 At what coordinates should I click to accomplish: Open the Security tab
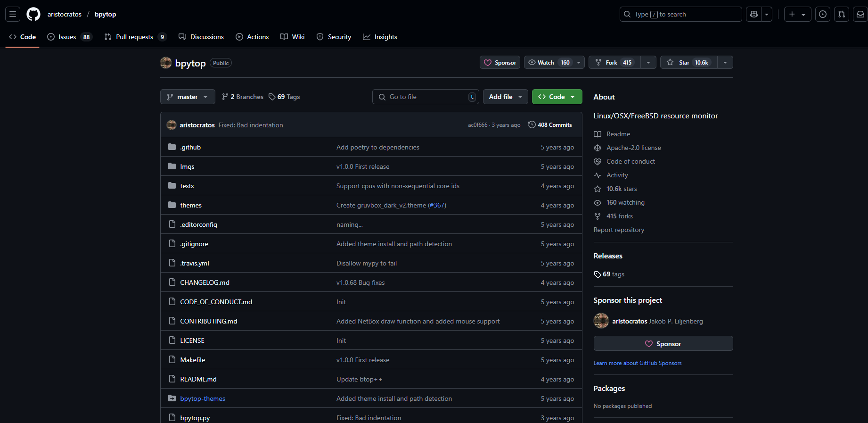[334, 37]
